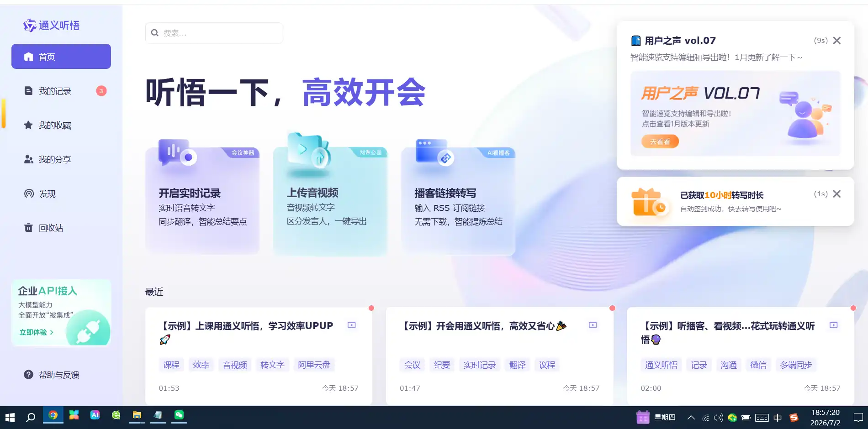Click the 微信 tag
This screenshot has height=429, width=868.
[x=758, y=365]
